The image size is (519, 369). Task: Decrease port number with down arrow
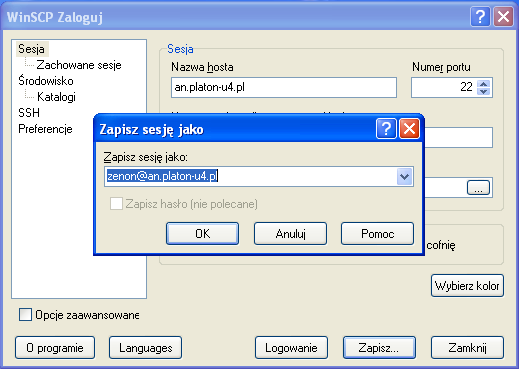[484, 91]
